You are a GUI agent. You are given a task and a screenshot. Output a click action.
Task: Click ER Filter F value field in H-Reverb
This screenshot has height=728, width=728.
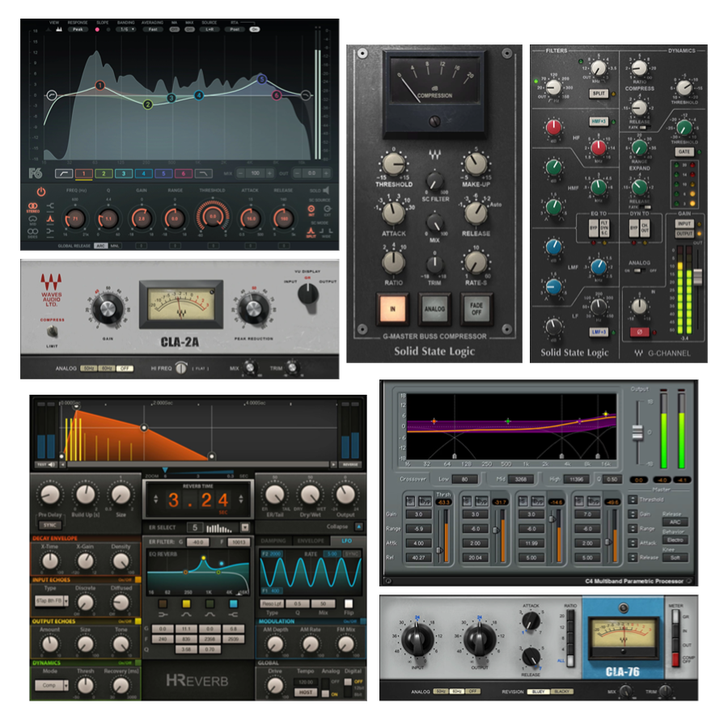239,542
